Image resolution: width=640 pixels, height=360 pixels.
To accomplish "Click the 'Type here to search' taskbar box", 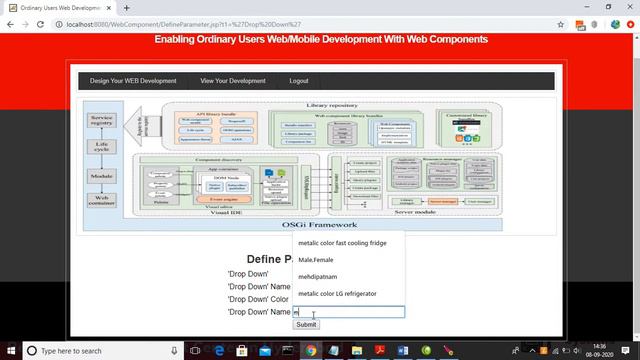I will click(103, 351).
